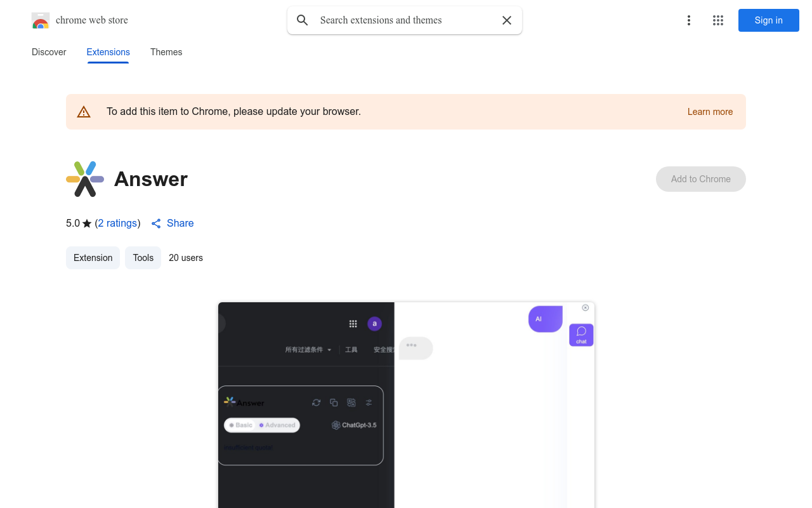Select the Extensions tab
812x508 pixels.
point(108,52)
